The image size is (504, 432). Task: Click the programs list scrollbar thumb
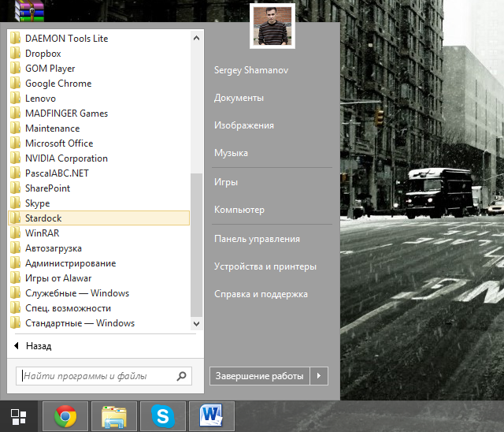click(x=196, y=245)
